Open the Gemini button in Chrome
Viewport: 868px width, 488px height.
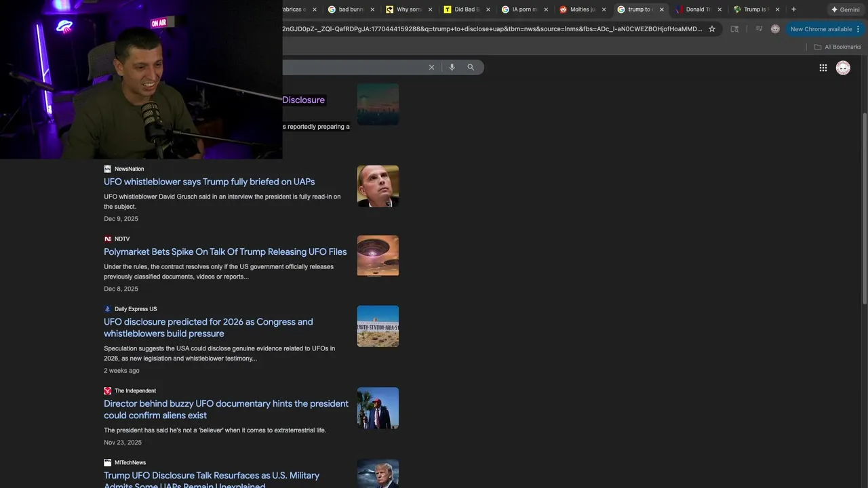pos(846,9)
